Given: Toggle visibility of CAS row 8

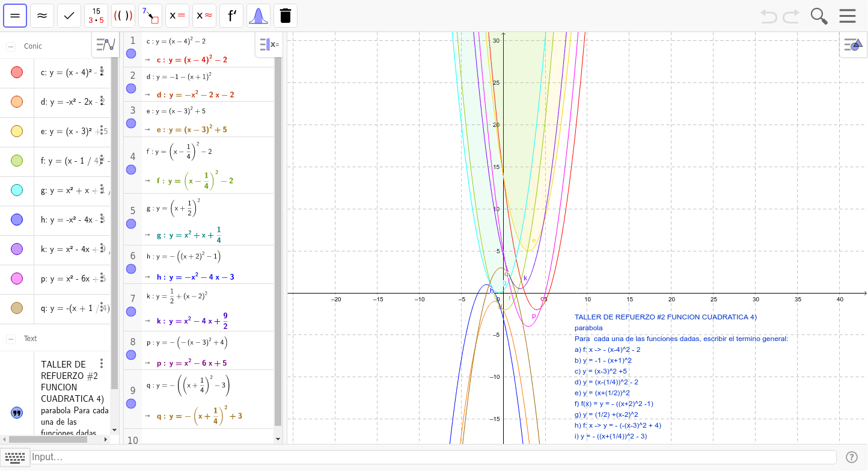Looking at the screenshot, I should (131, 355).
